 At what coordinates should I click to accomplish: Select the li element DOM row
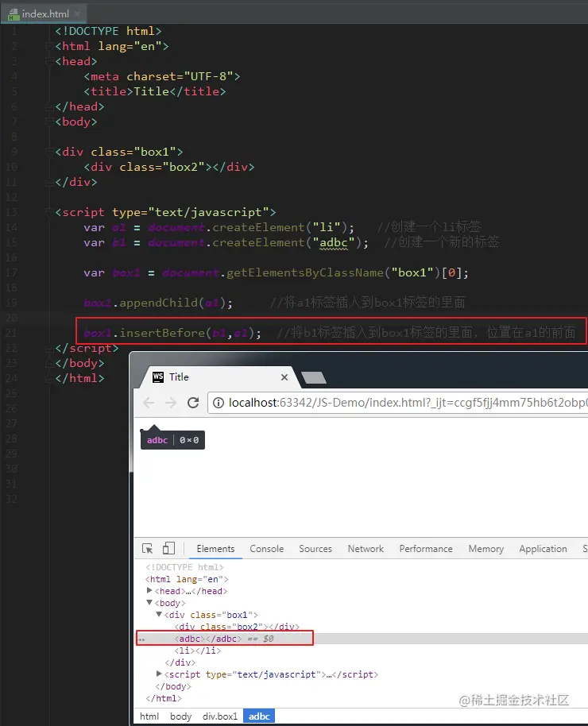[x=197, y=651]
